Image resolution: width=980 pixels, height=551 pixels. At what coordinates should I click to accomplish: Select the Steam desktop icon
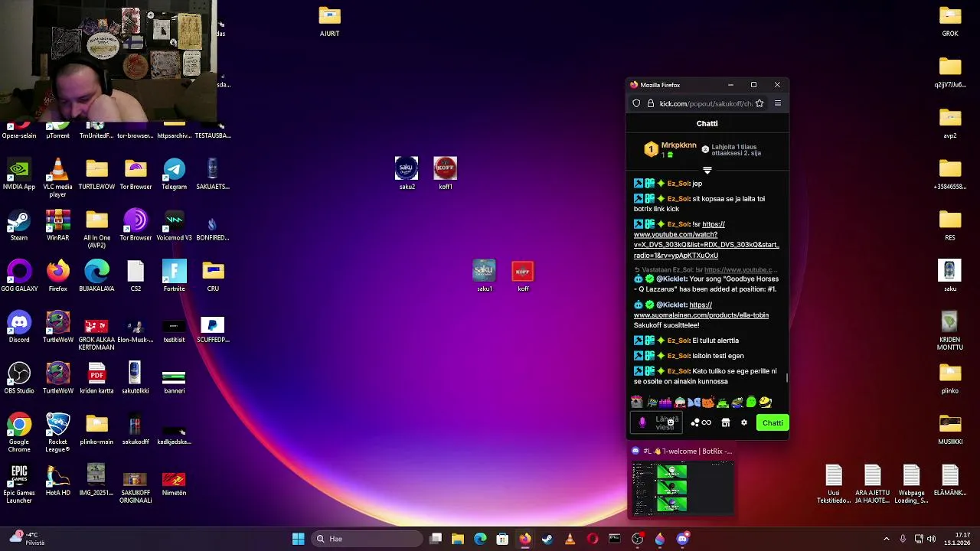19,225
